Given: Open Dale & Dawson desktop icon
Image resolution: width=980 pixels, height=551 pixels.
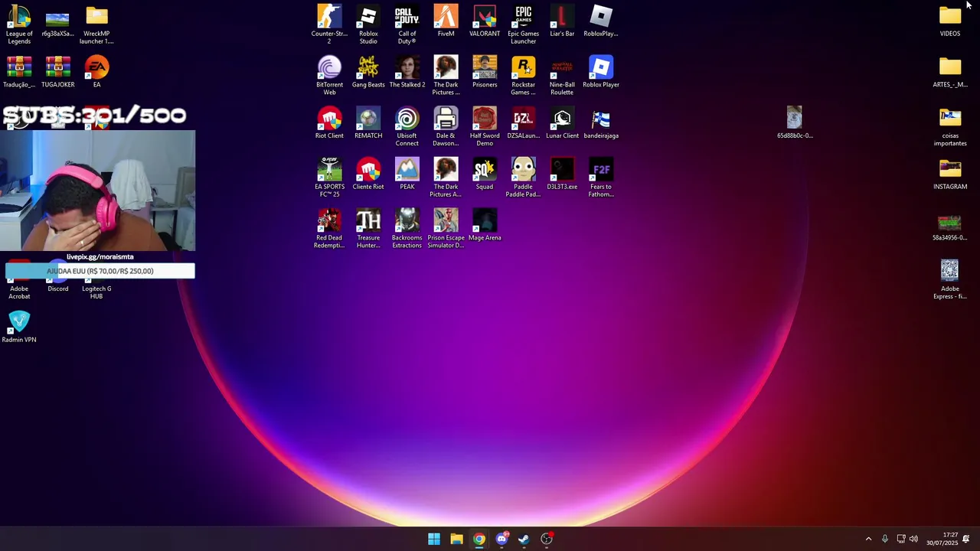Looking at the screenshot, I should click(x=446, y=126).
